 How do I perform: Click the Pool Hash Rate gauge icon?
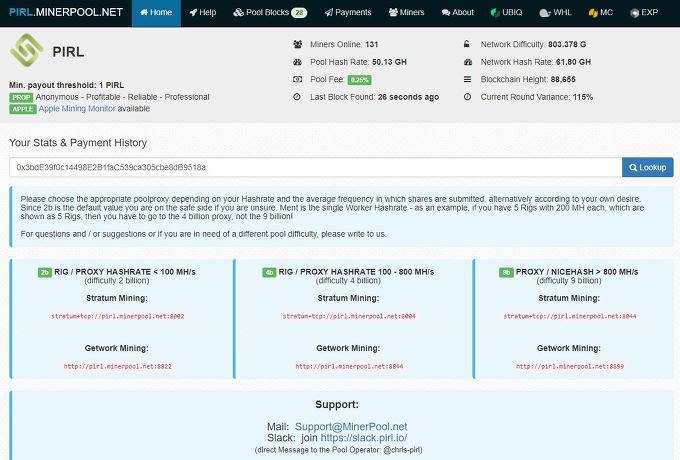coord(298,62)
